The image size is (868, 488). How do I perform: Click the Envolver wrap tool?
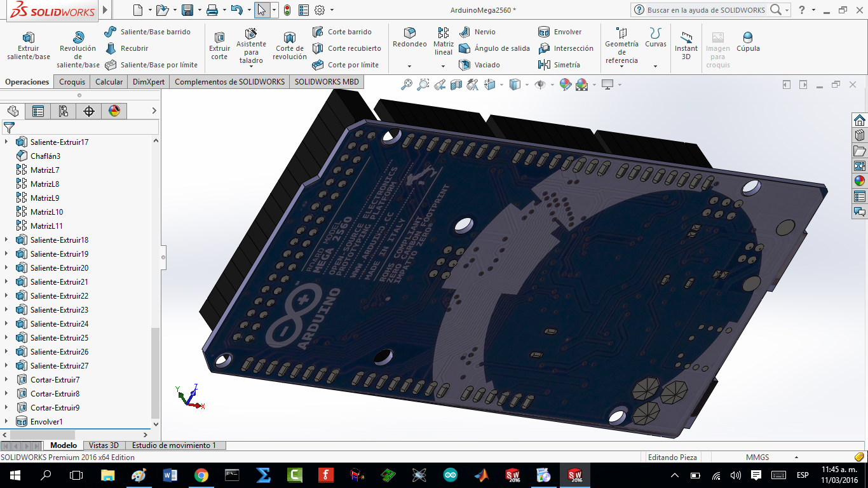click(x=560, y=32)
